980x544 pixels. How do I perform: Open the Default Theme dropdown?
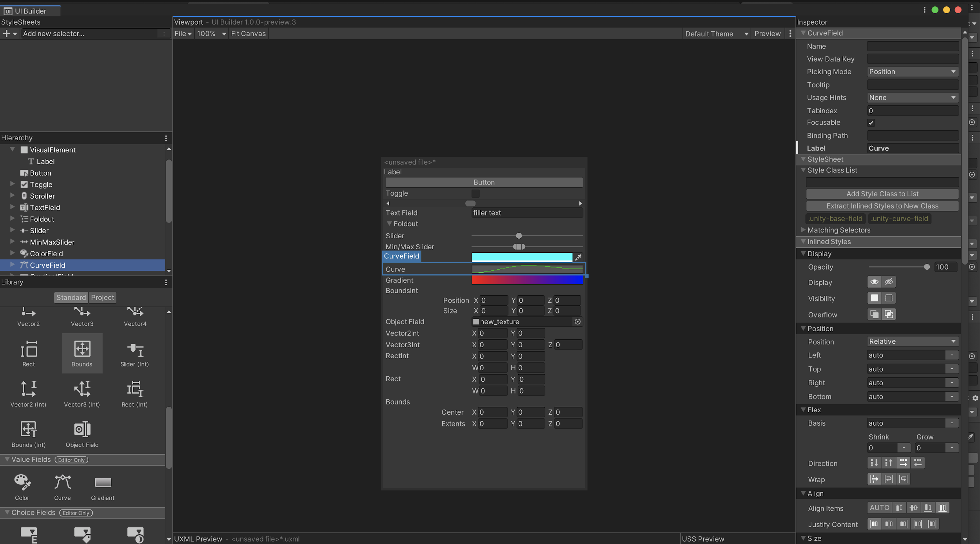(716, 34)
